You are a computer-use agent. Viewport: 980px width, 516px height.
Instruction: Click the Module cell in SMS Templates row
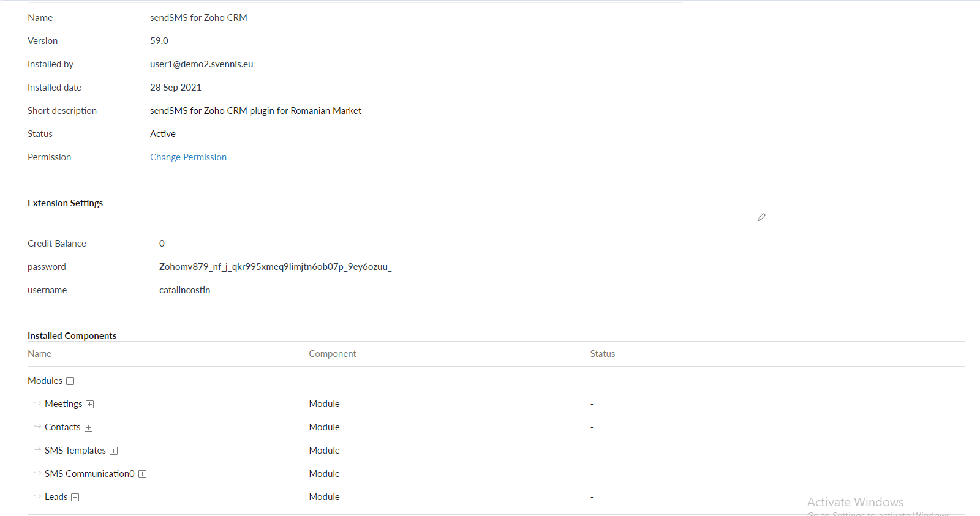324,451
